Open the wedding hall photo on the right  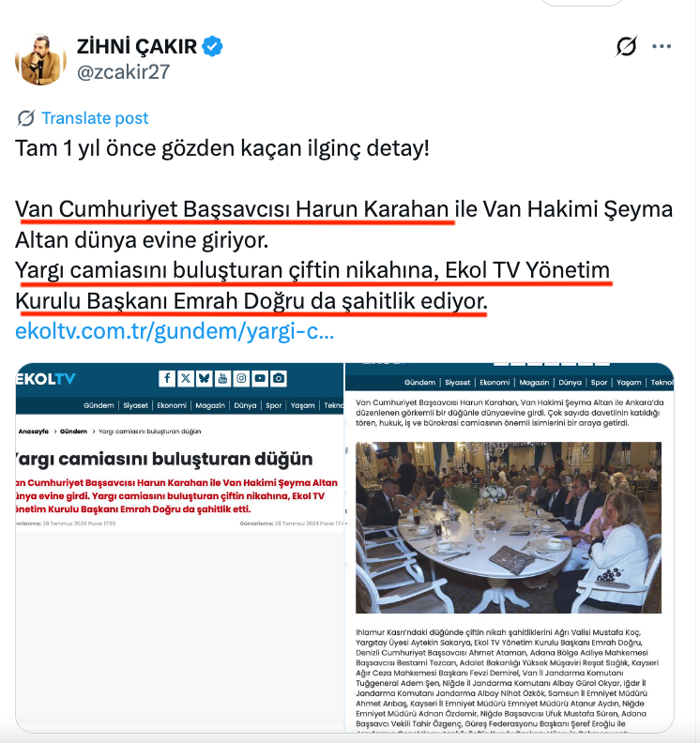pos(509,527)
